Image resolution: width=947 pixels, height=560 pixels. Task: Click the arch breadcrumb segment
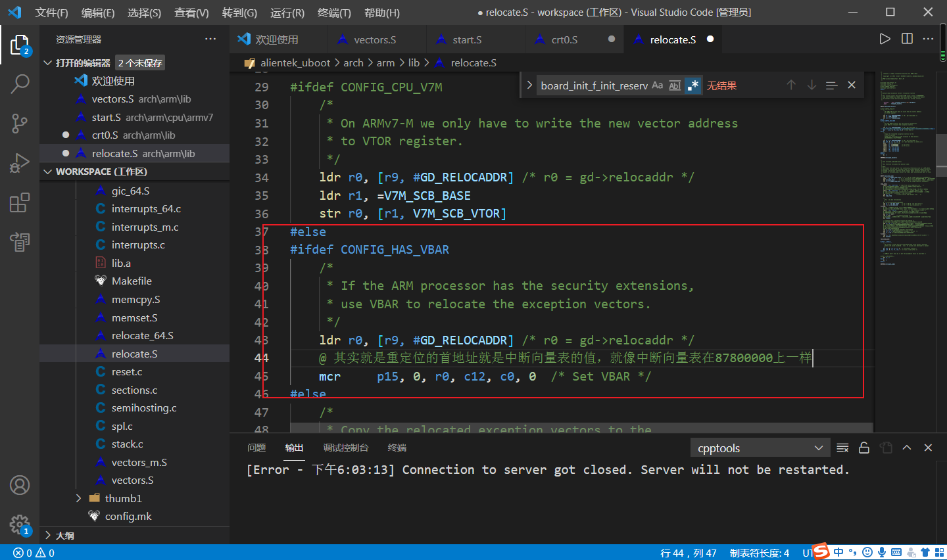tap(353, 62)
